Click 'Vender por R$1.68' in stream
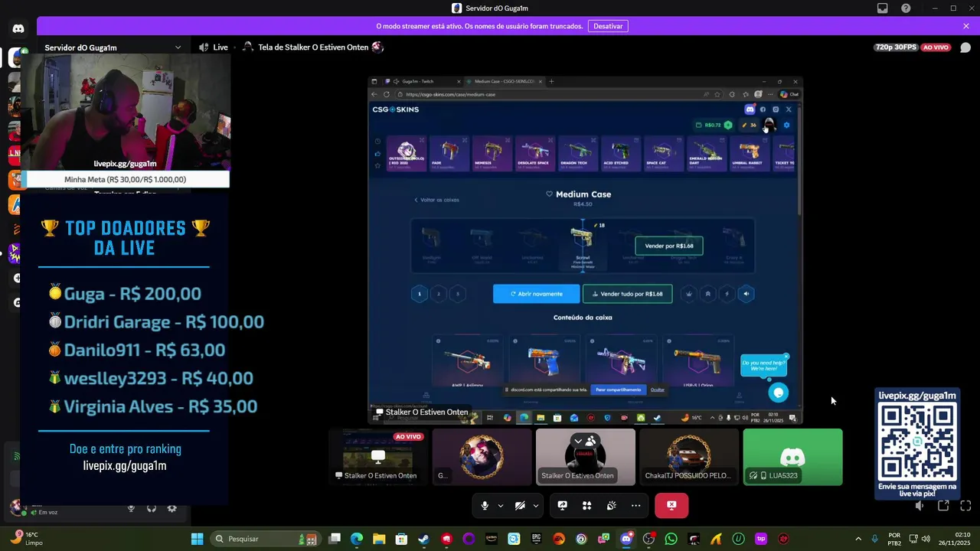The width and height of the screenshot is (980, 551). pos(669,246)
